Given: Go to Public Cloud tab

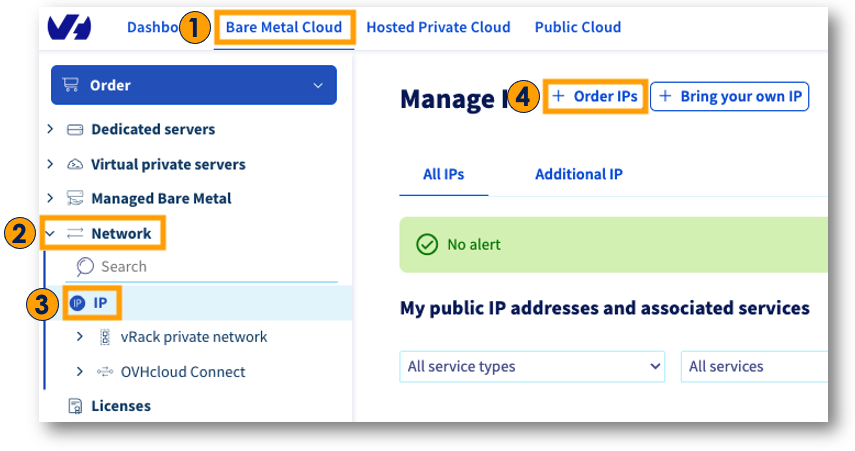Looking at the screenshot, I should coord(578,27).
